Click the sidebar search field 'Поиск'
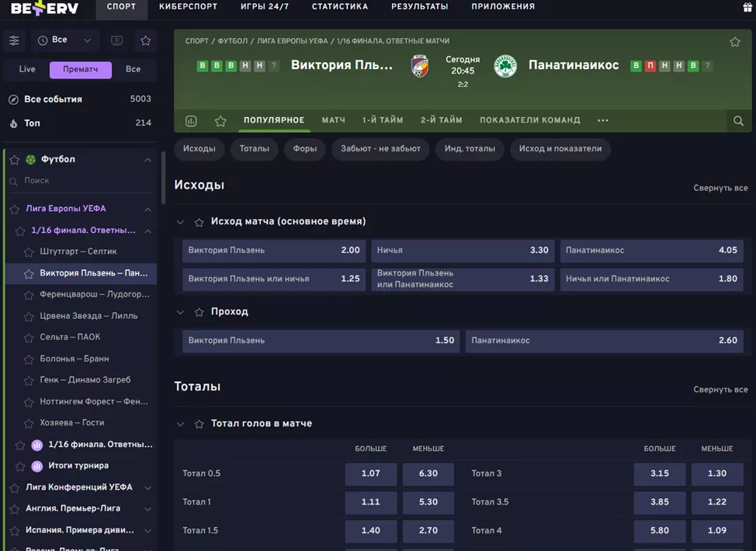This screenshot has width=756, height=551. click(78, 181)
